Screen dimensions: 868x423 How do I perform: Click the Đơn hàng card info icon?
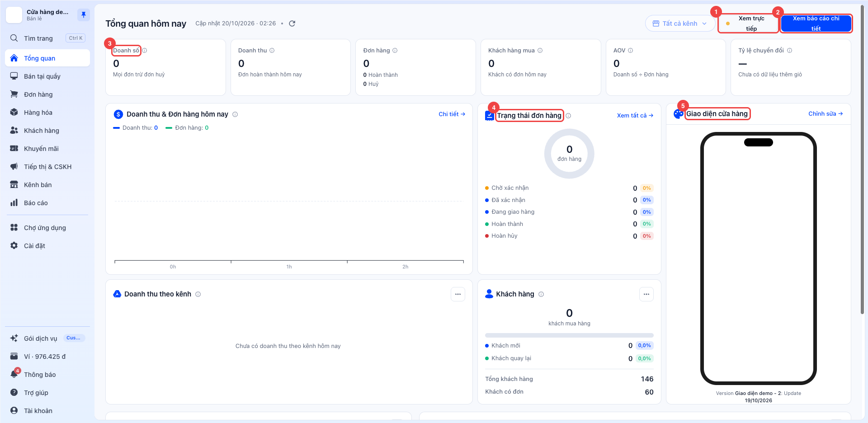pyautogui.click(x=395, y=51)
